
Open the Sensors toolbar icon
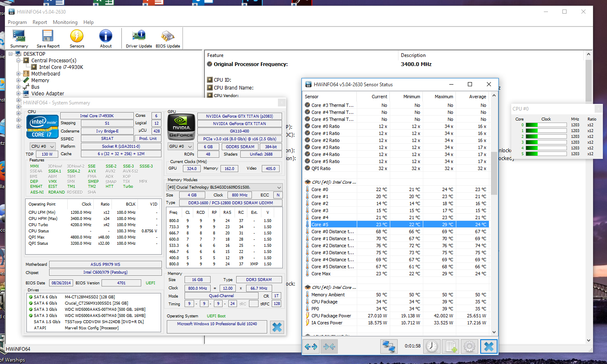(77, 39)
